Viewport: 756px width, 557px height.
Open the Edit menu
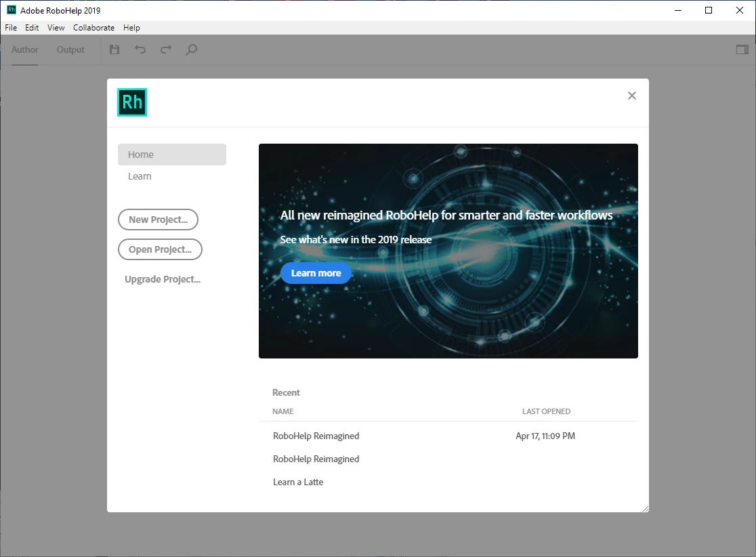tap(32, 28)
